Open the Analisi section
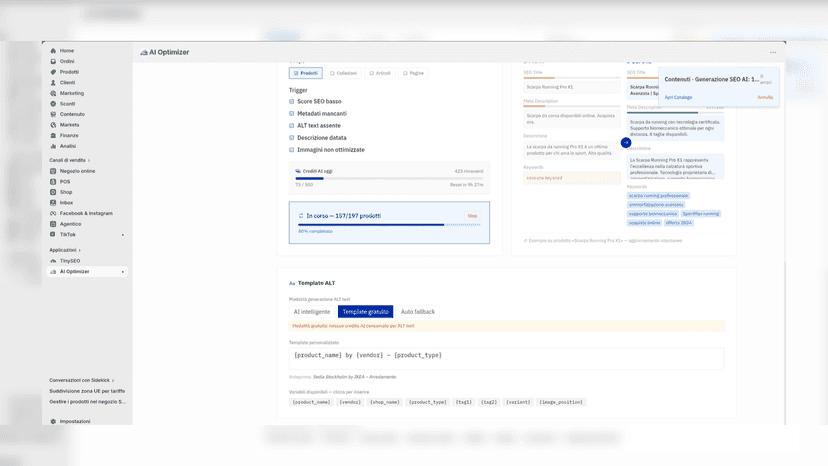The image size is (828, 466). [x=68, y=146]
